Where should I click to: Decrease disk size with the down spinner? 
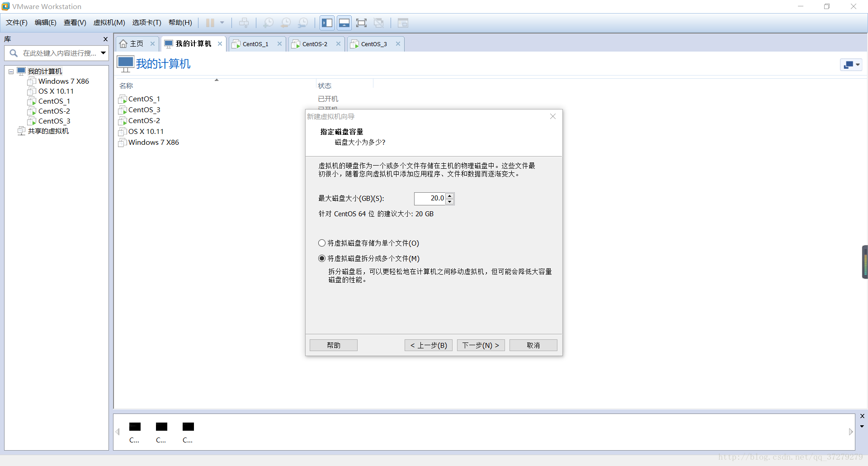(x=449, y=201)
